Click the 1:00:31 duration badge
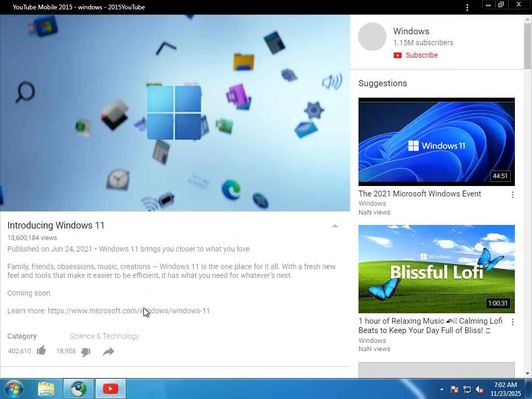Viewport: 532px width, 399px height. click(498, 303)
